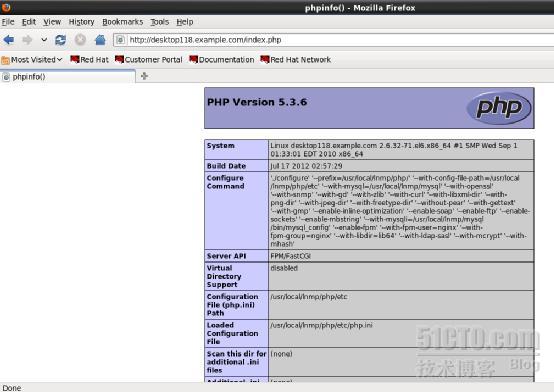Click the Firefox icon in title bar

point(6,6)
